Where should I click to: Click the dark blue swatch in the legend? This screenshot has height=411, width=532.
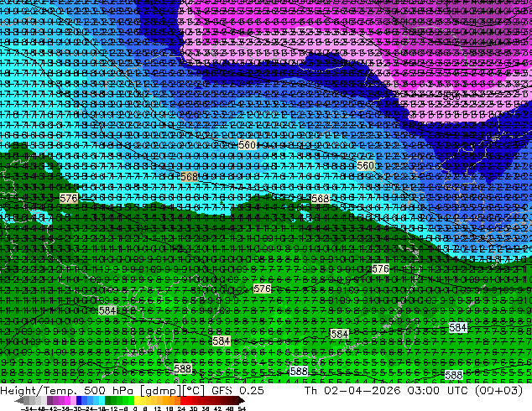(x=79, y=400)
